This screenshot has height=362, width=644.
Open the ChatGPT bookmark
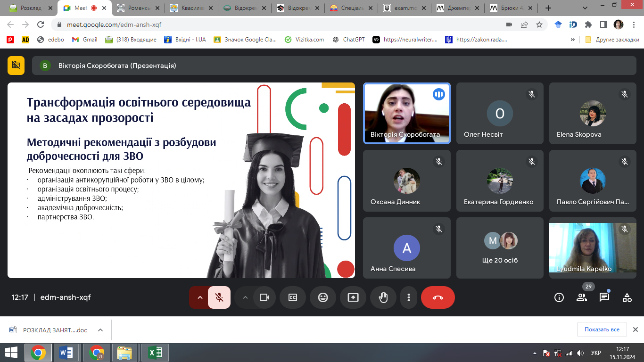(x=349, y=40)
